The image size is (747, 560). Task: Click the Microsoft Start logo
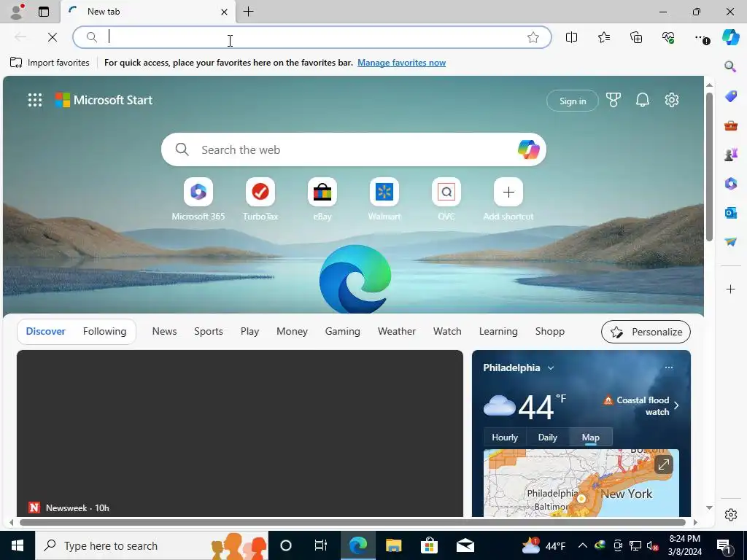coord(104,100)
